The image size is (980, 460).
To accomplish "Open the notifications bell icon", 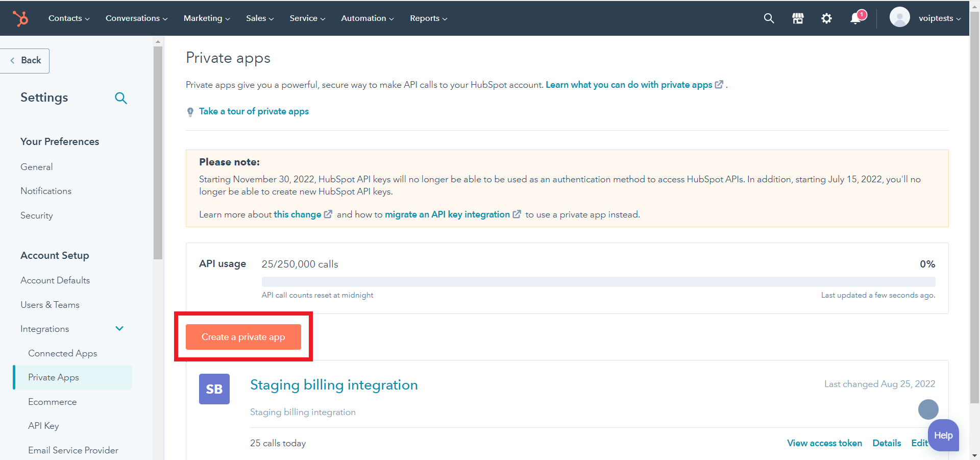I will (x=856, y=18).
